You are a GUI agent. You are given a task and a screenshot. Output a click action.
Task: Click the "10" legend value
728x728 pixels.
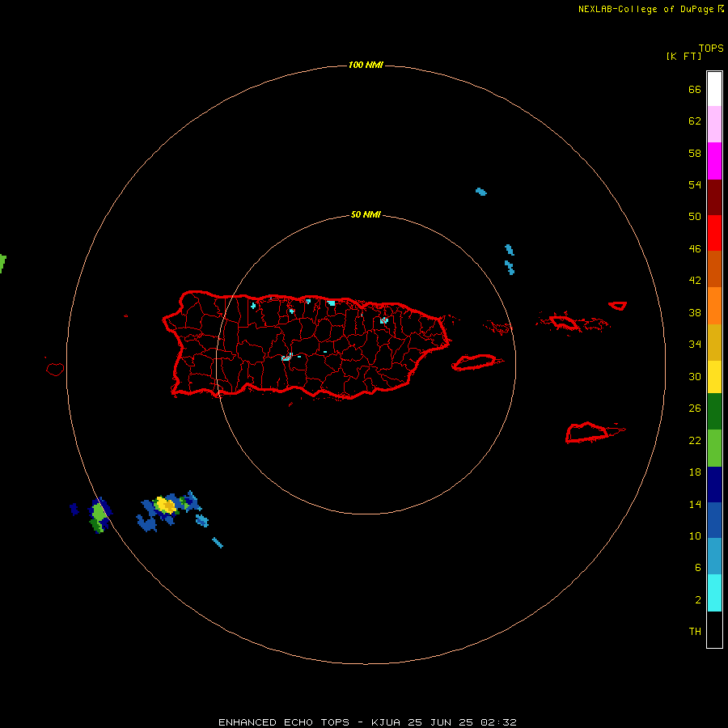point(695,535)
